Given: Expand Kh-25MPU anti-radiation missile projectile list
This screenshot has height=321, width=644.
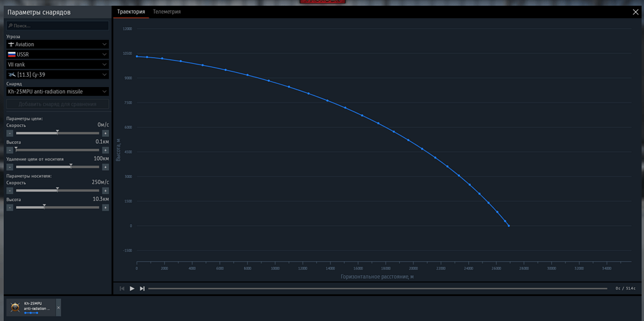Looking at the screenshot, I should coord(57,92).
